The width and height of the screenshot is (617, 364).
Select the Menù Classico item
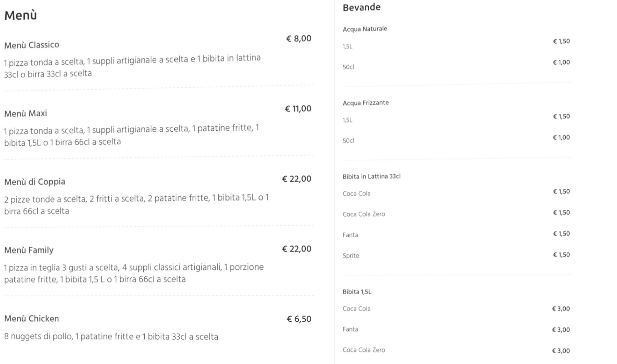pos(32,45)
